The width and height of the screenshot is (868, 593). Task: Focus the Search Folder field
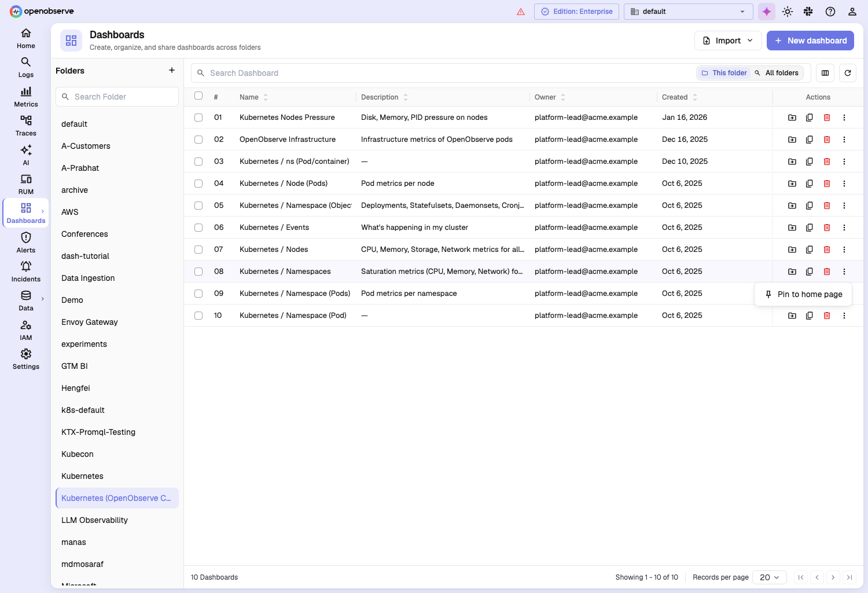(x=117, y=97)
